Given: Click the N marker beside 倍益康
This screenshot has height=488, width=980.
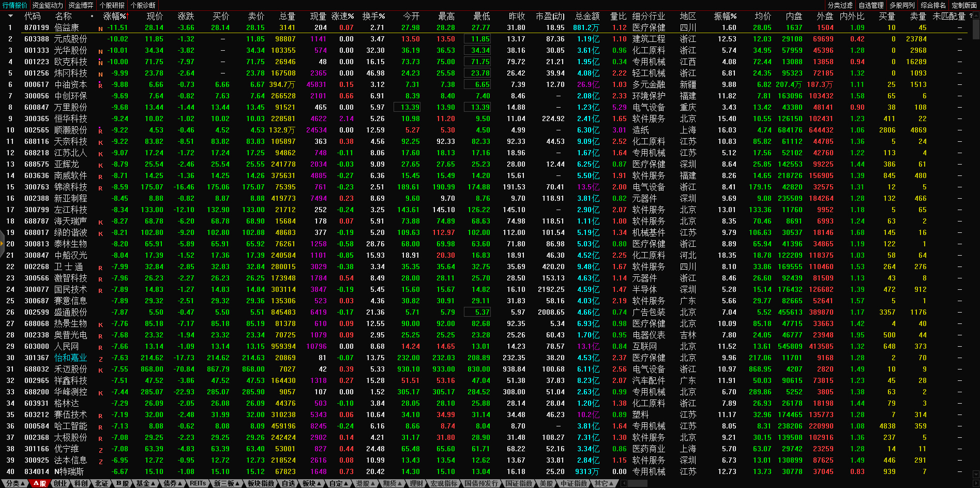Looking at the screenshot, I should click(100, 28).
